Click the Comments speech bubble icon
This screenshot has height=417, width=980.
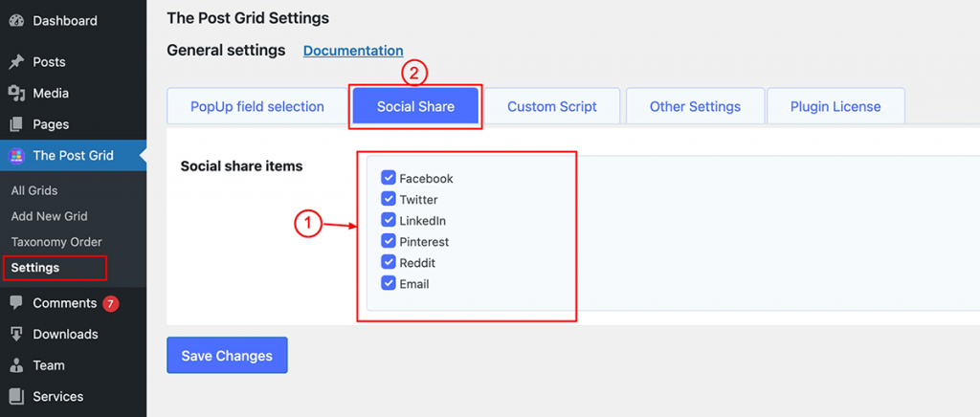[17, 303]
